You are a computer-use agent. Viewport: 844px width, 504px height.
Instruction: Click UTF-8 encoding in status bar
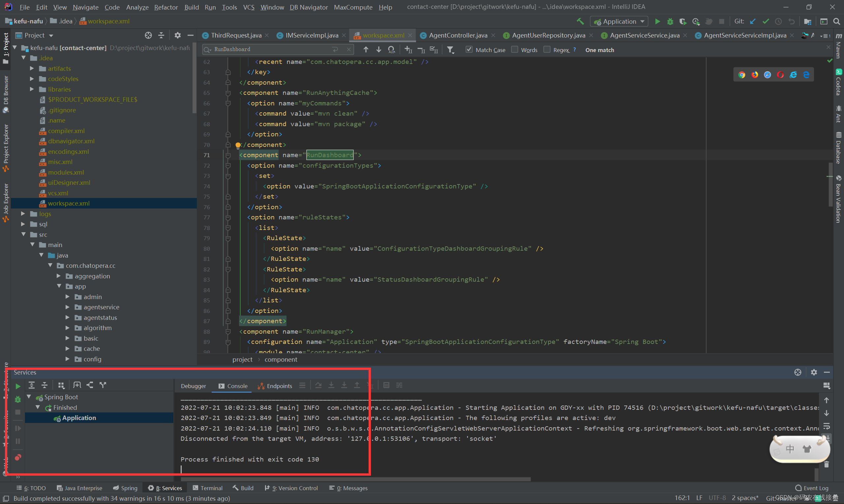(x=717, y=498)
